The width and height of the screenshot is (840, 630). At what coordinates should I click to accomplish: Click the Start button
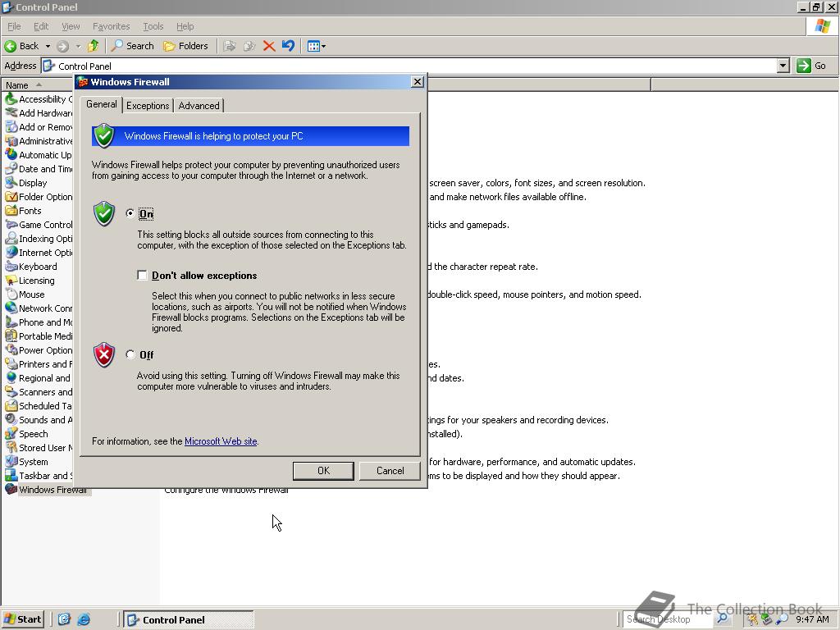(22, 619)
